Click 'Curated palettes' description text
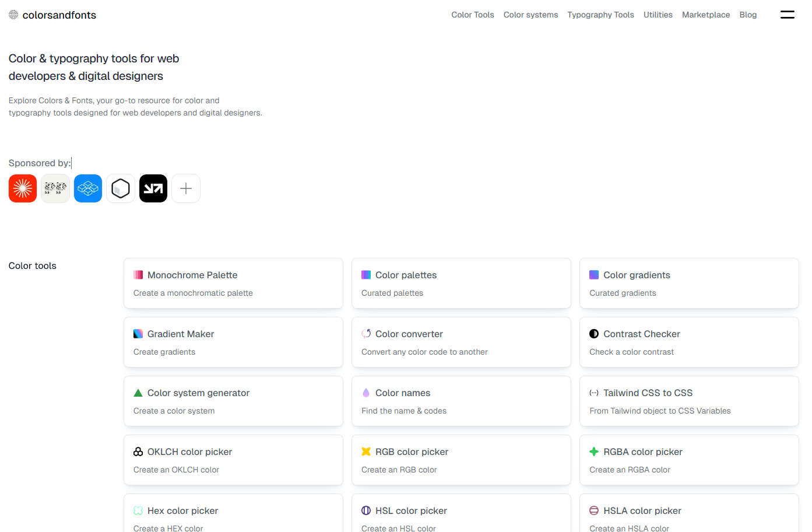Screen dimensions: 812x532 tap(392, 293)
